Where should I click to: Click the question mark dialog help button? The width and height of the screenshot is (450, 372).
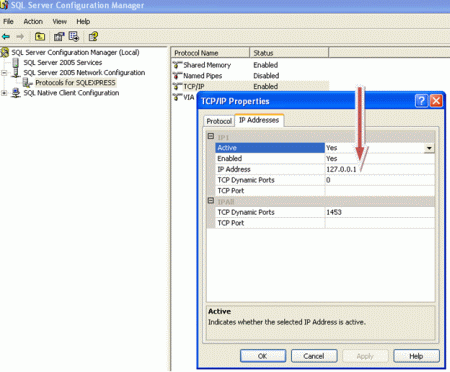pyautogui.click(x=421, y=100)
